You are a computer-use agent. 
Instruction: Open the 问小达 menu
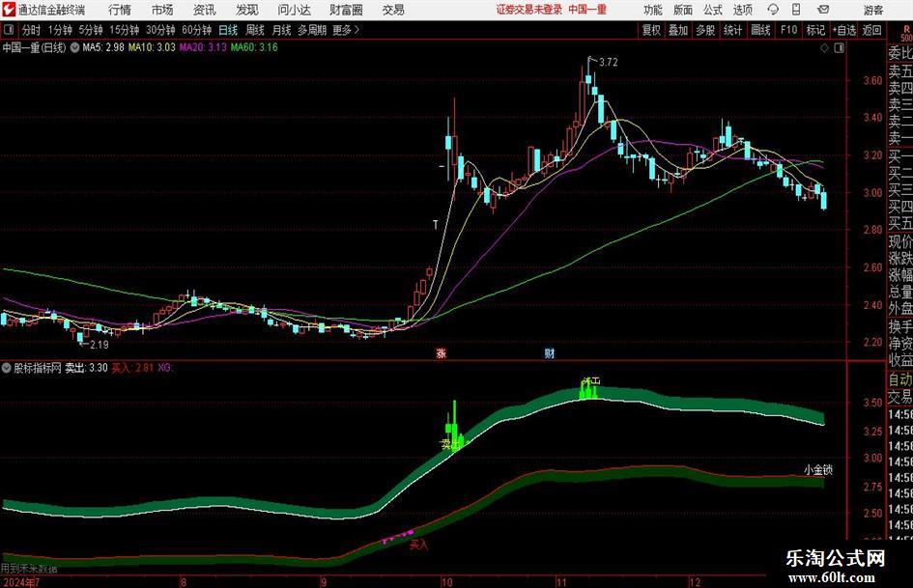tap(294, 10)
